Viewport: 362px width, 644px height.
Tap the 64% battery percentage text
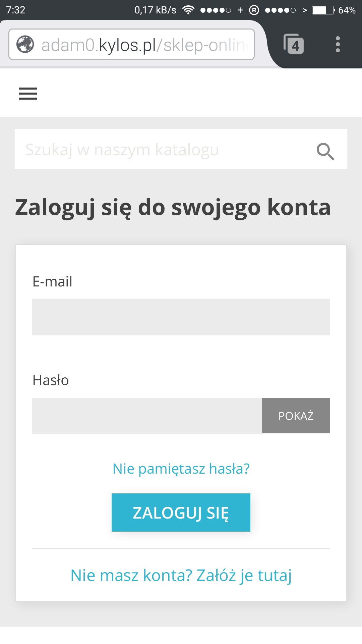tap(347, 10)
